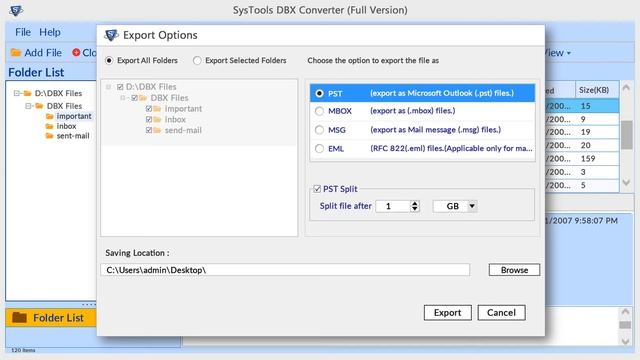Select the mail row with size 19

click(582, 132)
